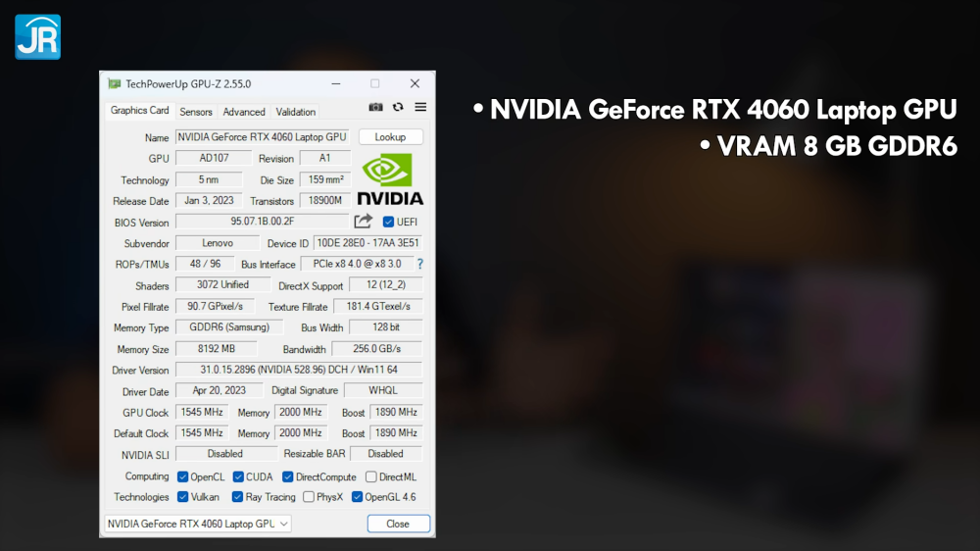Click the refresh icon in GPU-Z
This screenshot has height=551, width=980.
tap(398, 107)
